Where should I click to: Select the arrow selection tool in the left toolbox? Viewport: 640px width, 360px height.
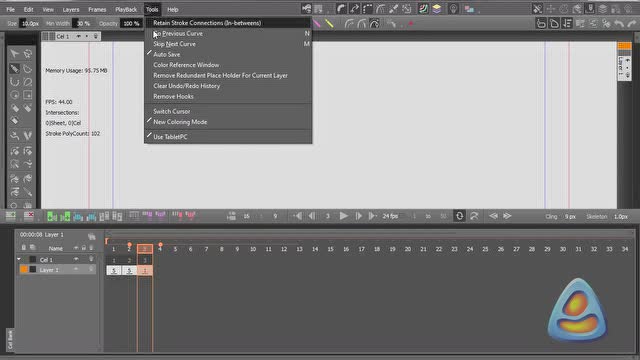coord(14,53)
